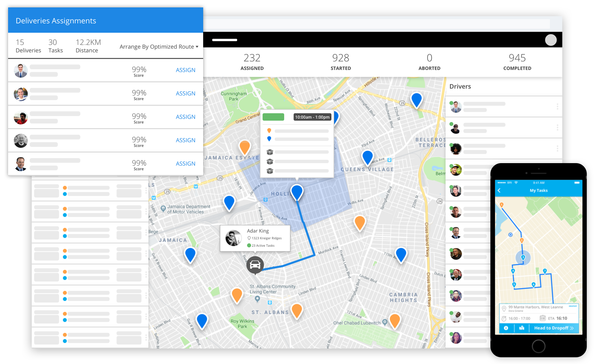Open the Arrange By Optimized Route dropdown
The width and height of the screenshot is (594, 364).
pos(159,47)
